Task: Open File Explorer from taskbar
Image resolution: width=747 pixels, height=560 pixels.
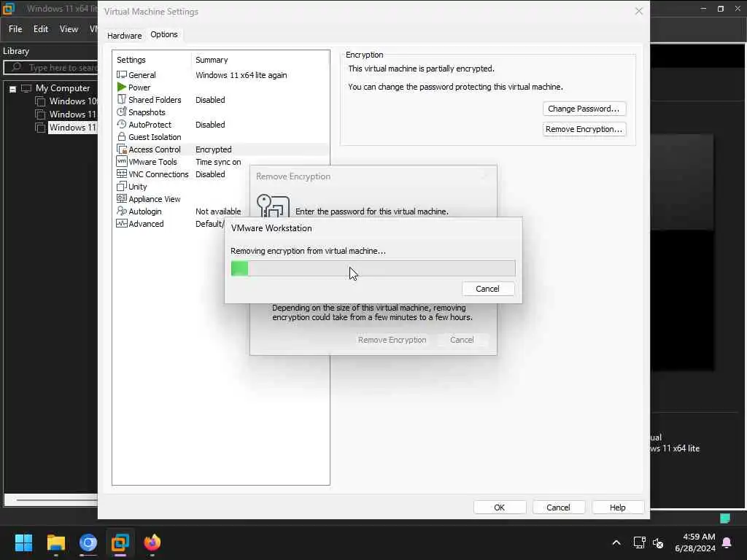Action: tap(55, 542)
